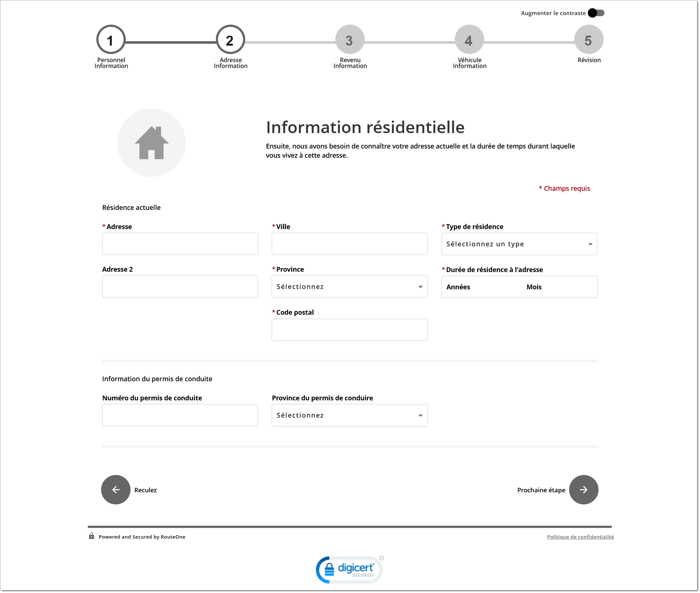Click the DigiCert Secured badge
The width and height of the screenshot is (700, 593).
coord(349,569)
